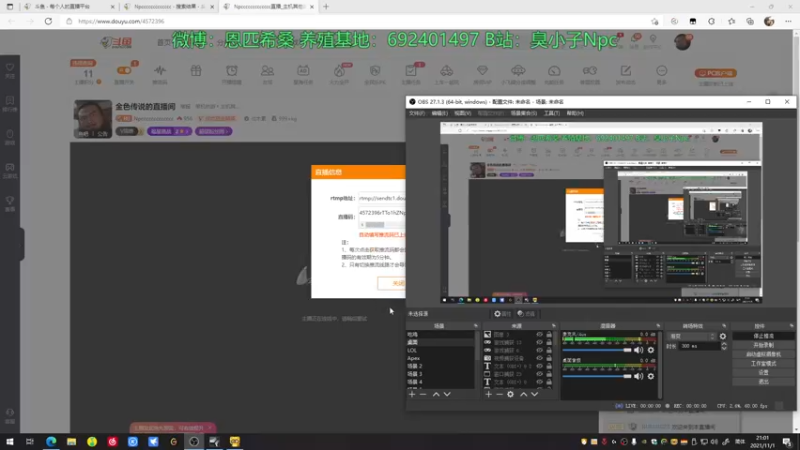Remove selected source with minus icon

pos(499,394)
